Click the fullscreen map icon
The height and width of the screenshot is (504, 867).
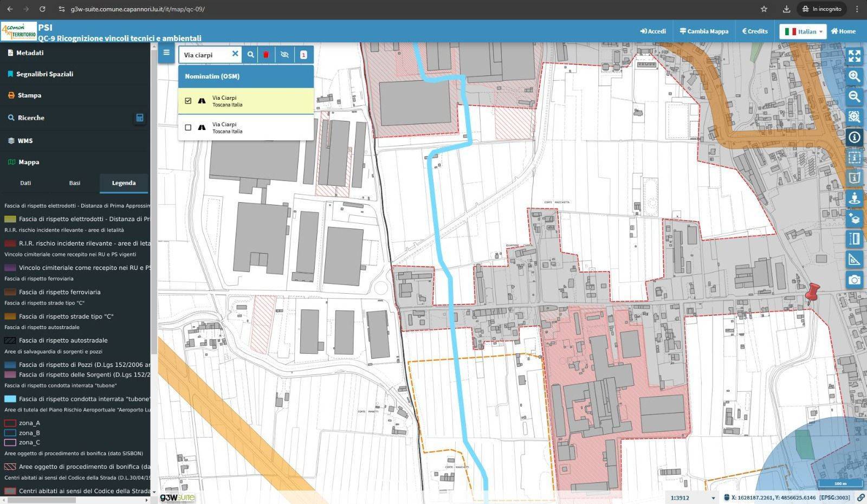[x=854, y=56]
